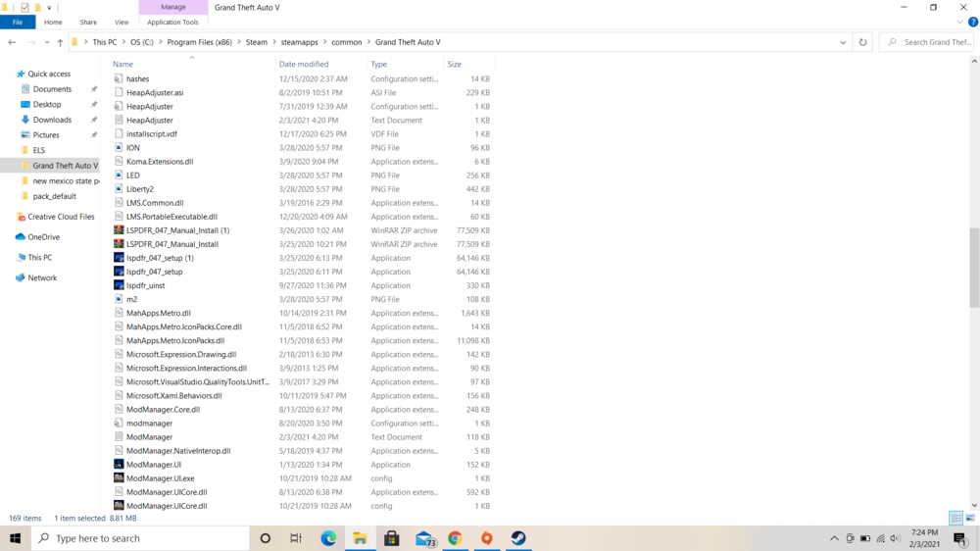Switch to the Home ribbon tab
The width and height of the screenshot is (980, 551).
pos(53,22)
